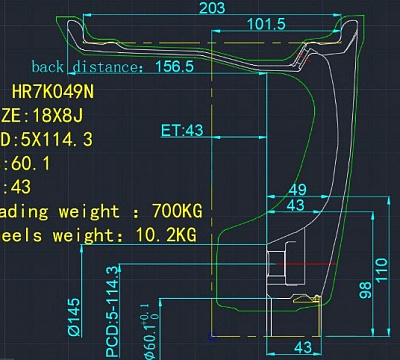
Task: Select the ET:43 offset dimension
Action: click(x=182, y=130)
